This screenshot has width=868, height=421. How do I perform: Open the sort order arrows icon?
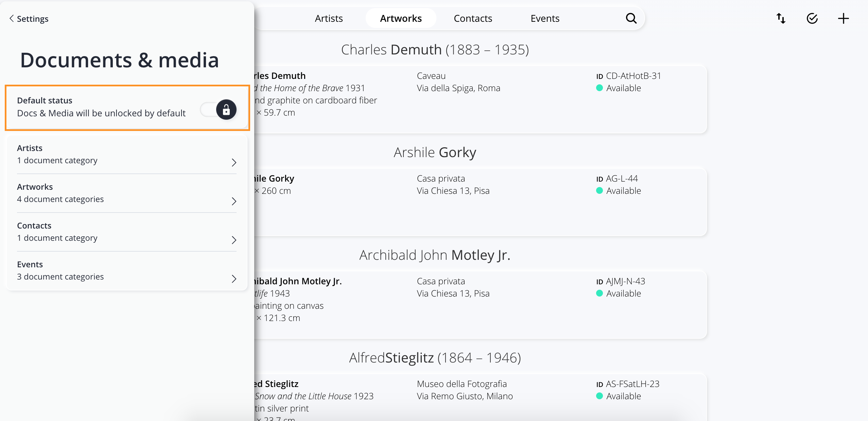781,18
